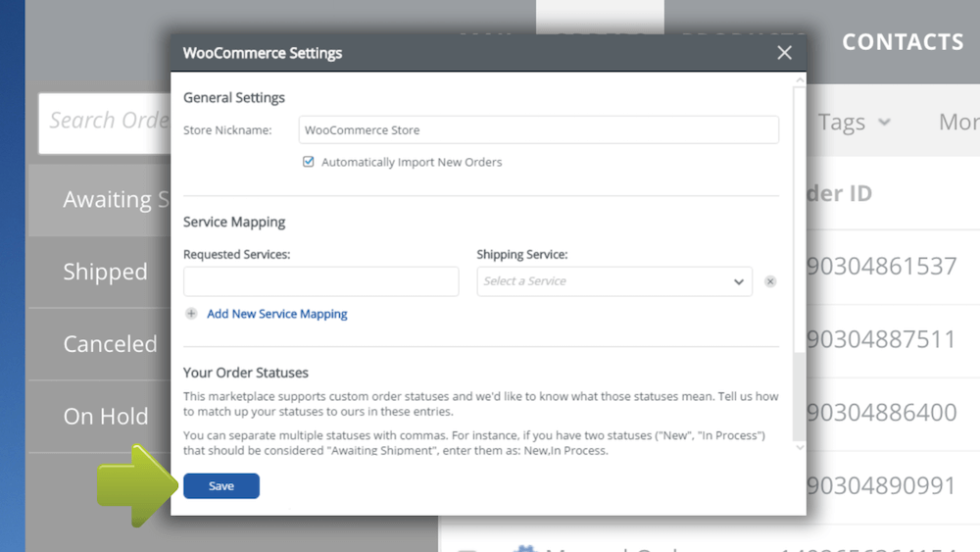Click the Order ID column header
This screenshot has width=980, height=552.
(x=839, y=193)
